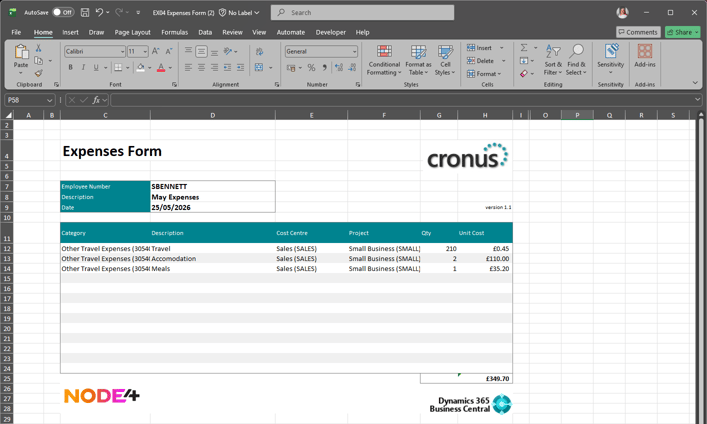Open the Comments button
This screenshot has width=707, height=424.
tap(638, 32)
